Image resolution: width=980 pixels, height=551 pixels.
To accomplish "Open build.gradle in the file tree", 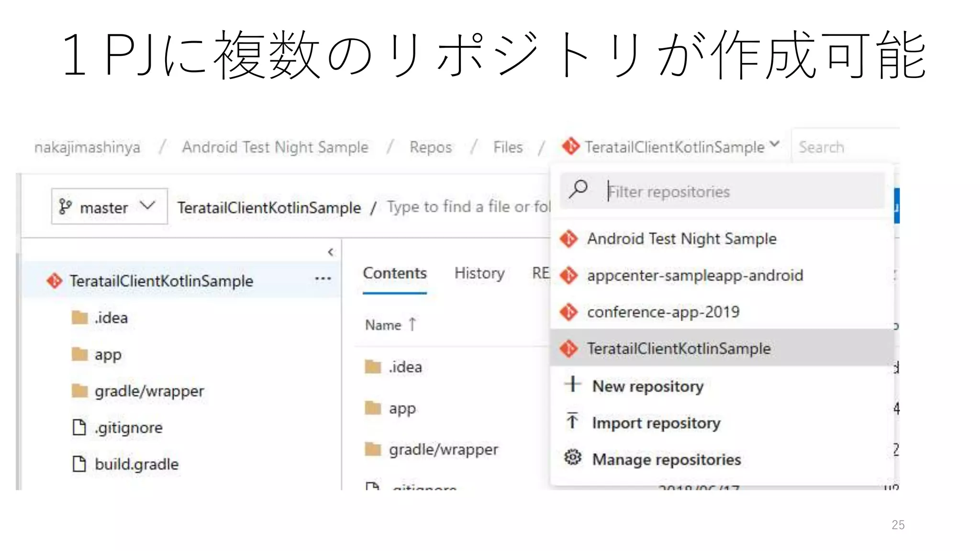I will point(136,464).
